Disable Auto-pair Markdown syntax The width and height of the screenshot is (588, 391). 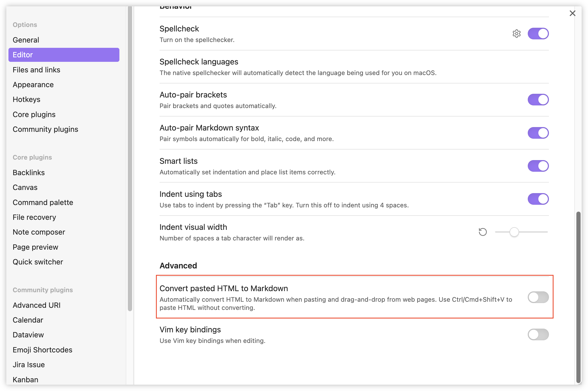click(x=538, y=133)
